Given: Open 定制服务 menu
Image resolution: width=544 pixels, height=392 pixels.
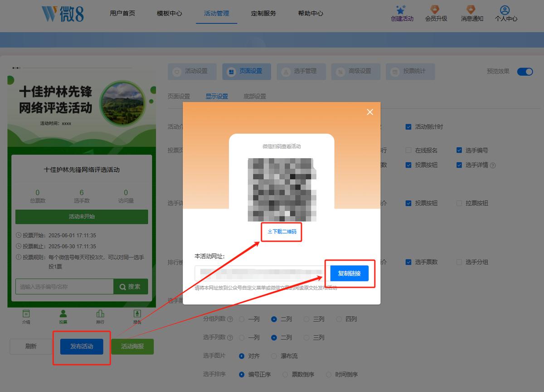Looking at the screenshot, I should click(x=263, y=13).
